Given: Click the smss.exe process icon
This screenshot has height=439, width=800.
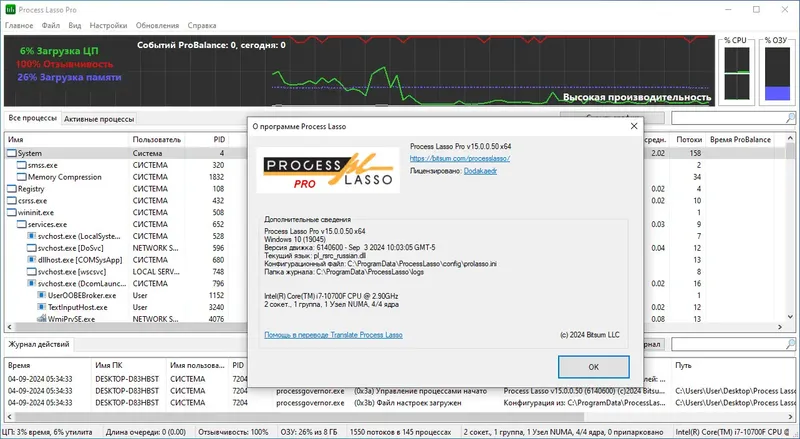Looking at the screenshot, I should [21, 165].
